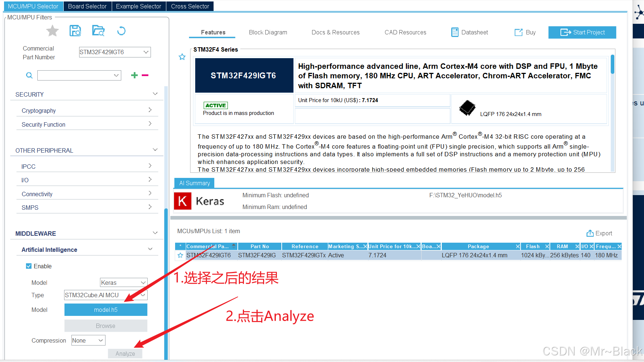Close the RAM column header
This screenshot has height=362, width=644.
[x=577, y=246]
